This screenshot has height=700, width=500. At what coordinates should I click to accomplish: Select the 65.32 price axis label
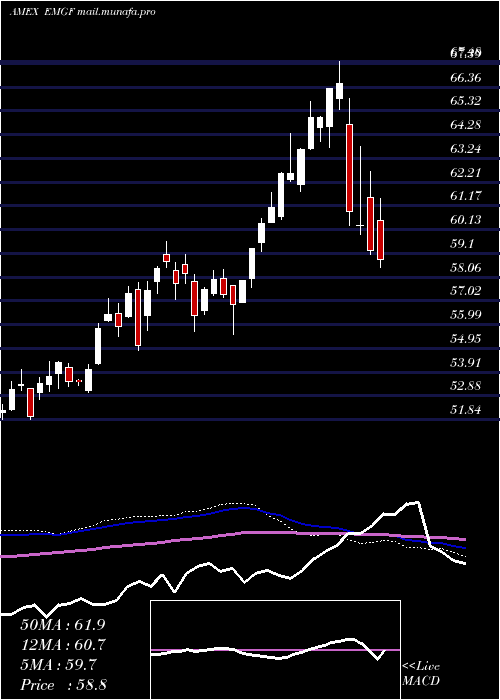point(466,101)
